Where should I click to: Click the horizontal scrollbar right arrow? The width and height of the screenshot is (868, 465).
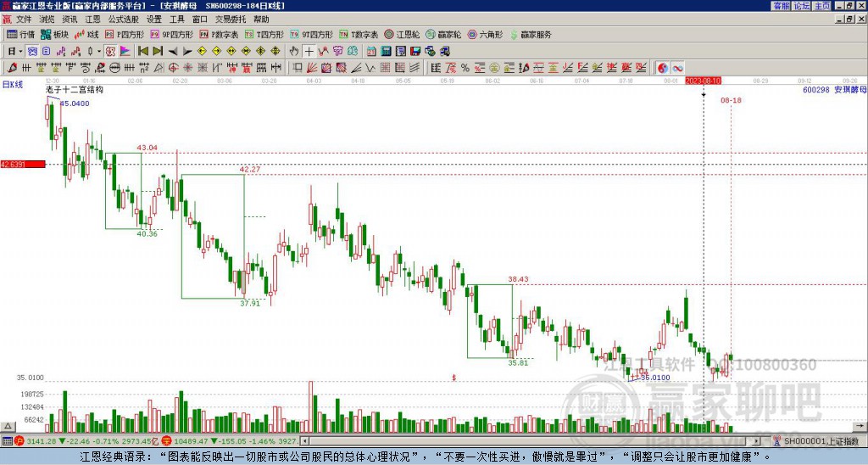[x=757, y=441]
